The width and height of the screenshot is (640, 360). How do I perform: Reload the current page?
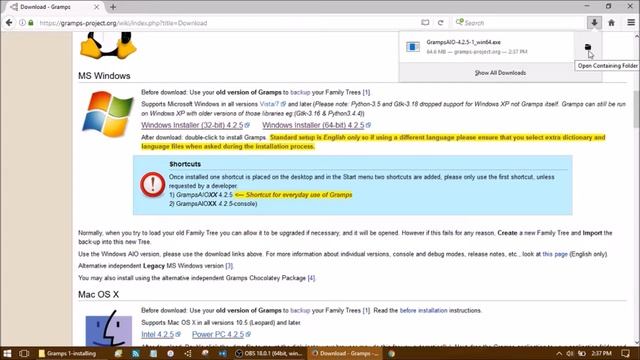[440, 23]
